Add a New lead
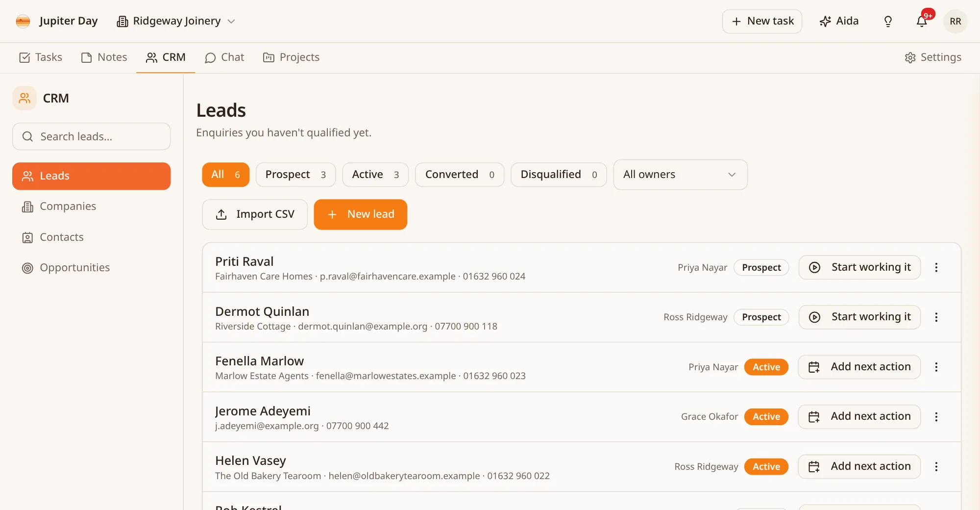 pyautogui.click(x=361, y=214)
